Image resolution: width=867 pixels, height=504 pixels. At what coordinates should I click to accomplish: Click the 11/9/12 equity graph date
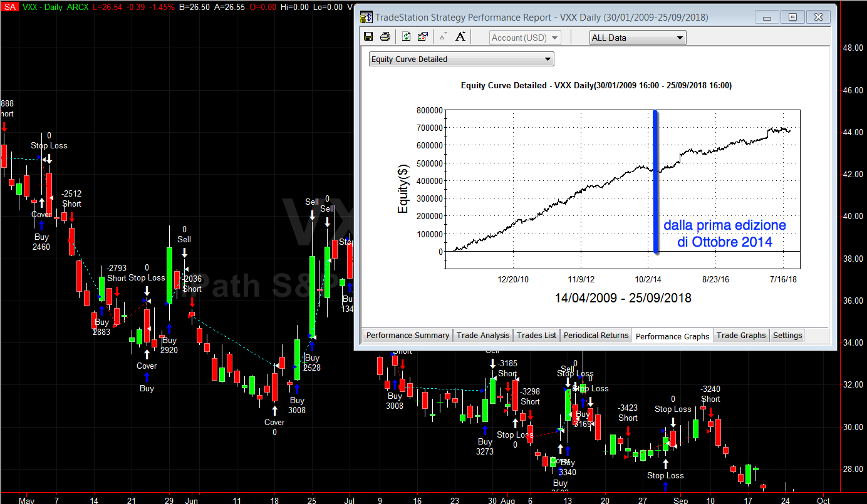pos(581,279)
